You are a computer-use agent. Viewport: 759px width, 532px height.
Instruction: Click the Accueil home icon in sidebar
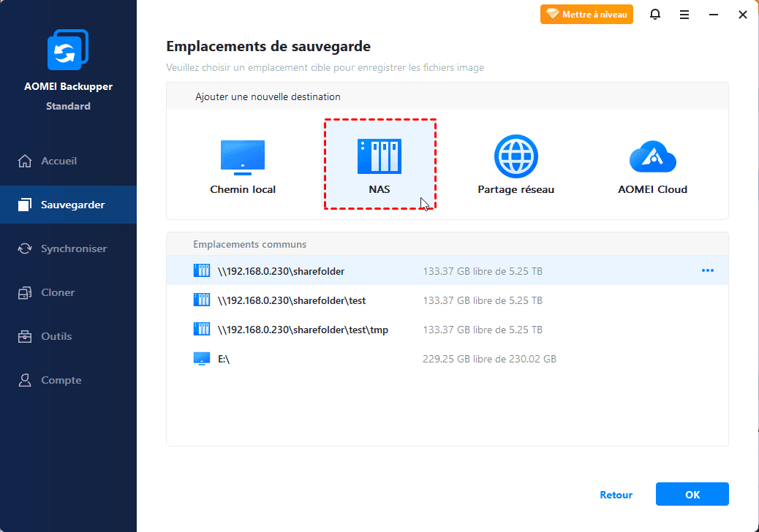click(25, 161)
